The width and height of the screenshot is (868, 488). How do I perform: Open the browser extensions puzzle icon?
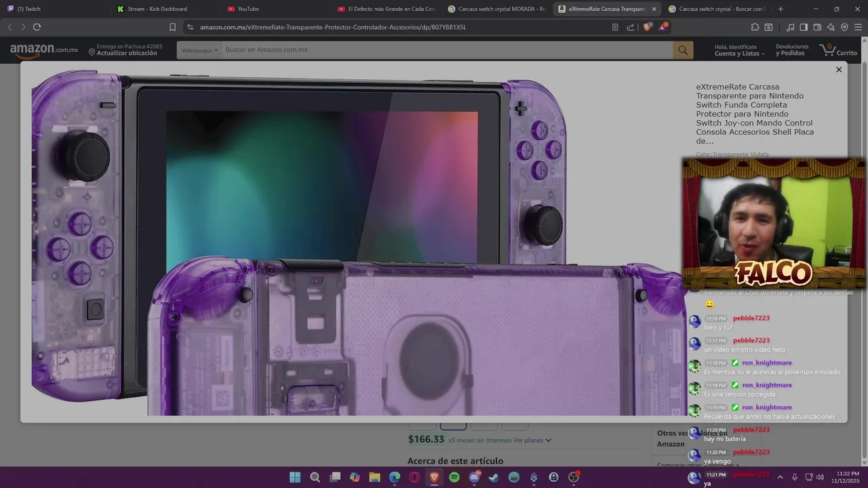coord(755,27)
